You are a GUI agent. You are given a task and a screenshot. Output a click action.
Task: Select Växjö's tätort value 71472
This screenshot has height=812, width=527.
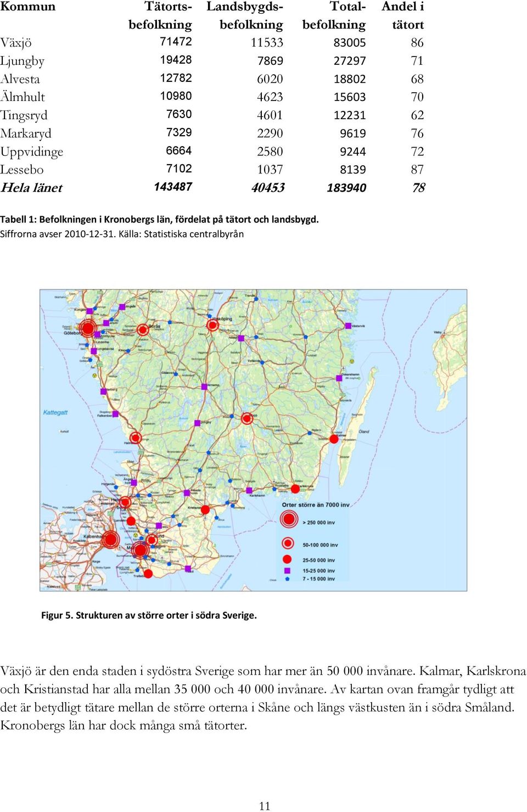pyautogui.click(x=176, y=42)
